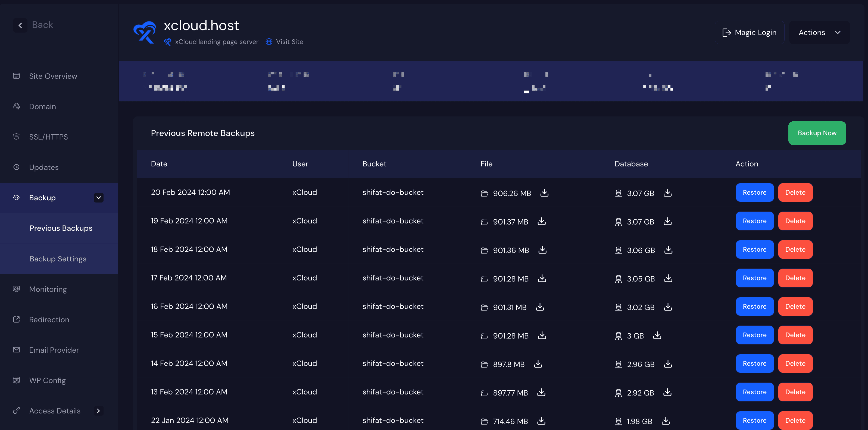
Task: Follow the Visit Site link
Action: (289, 42)
